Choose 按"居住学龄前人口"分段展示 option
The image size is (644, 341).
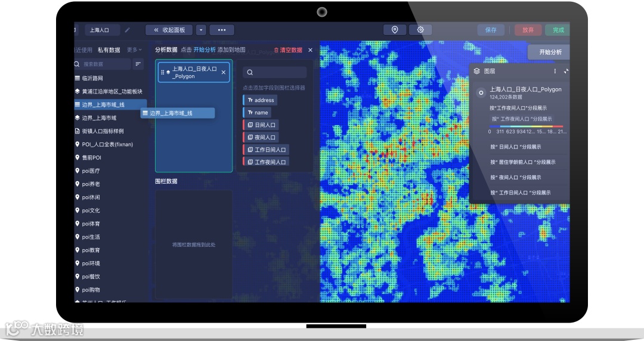pos(522,162)
